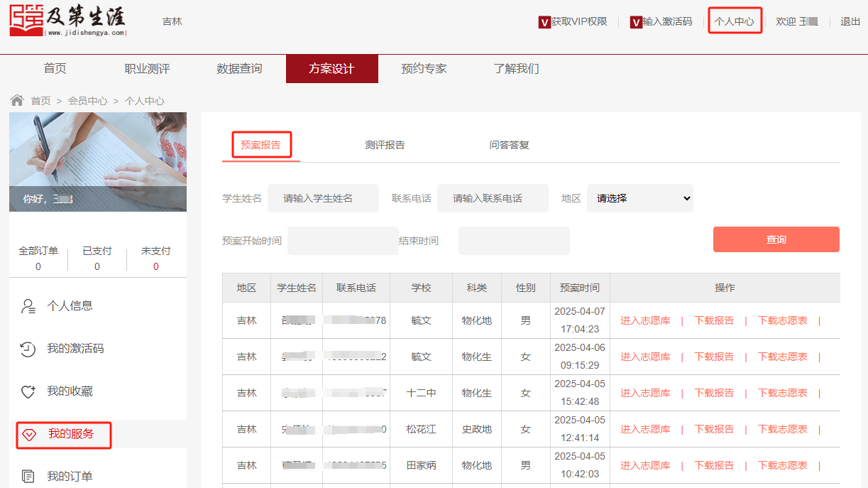Click 退出 to log out
Image resolution: width=868 pixels, height=488 pixels.
(x=850, y=21)
